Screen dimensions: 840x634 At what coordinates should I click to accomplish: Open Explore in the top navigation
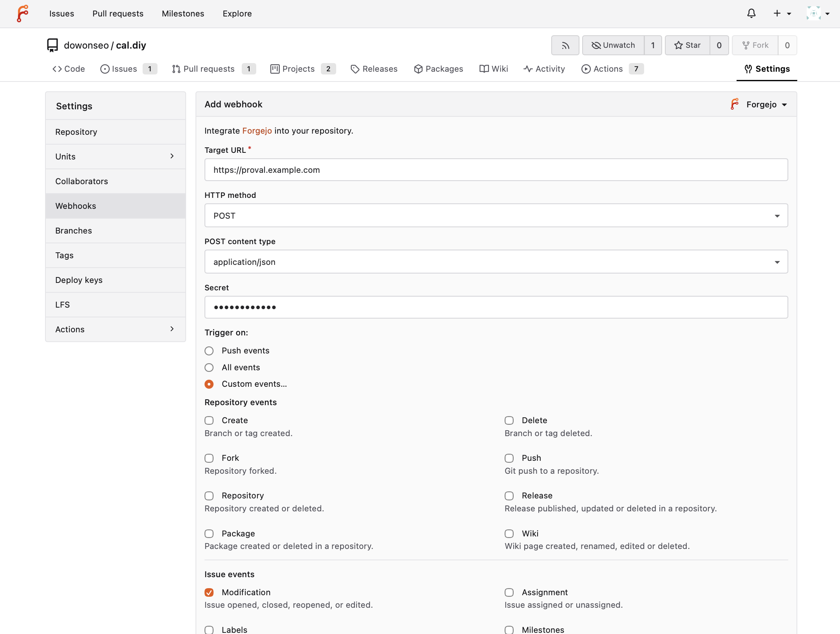pos(237,14)
